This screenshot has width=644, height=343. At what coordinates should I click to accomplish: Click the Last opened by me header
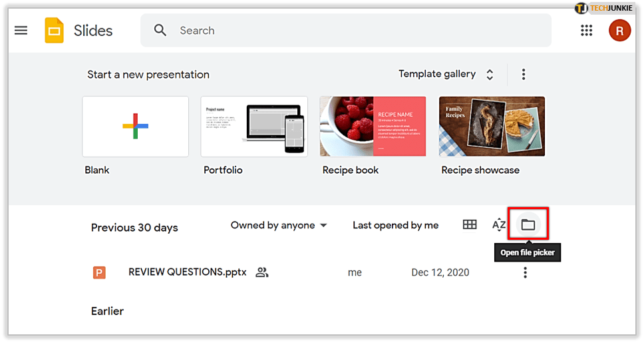[395, 225]
